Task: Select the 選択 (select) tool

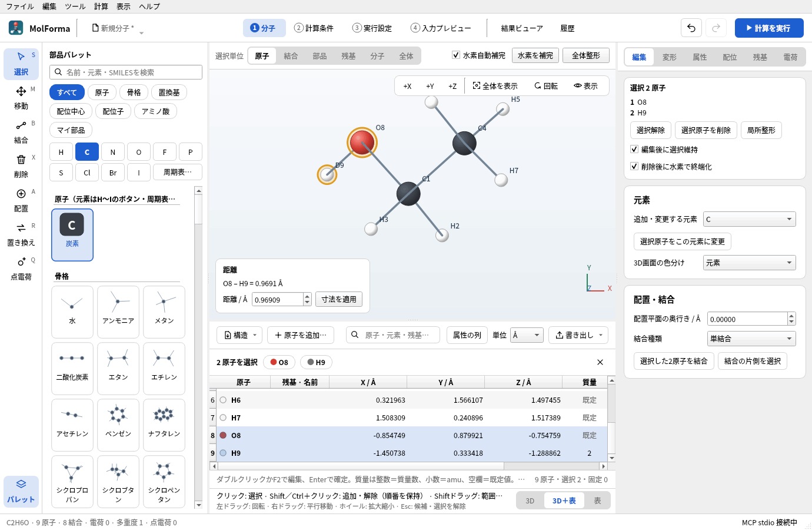Action: pos(21,64)
